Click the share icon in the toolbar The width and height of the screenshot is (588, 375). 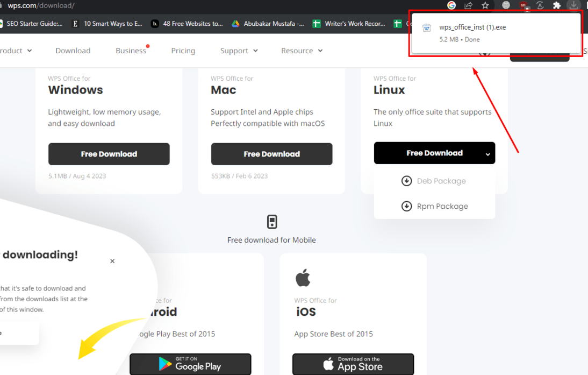[468, 6]
